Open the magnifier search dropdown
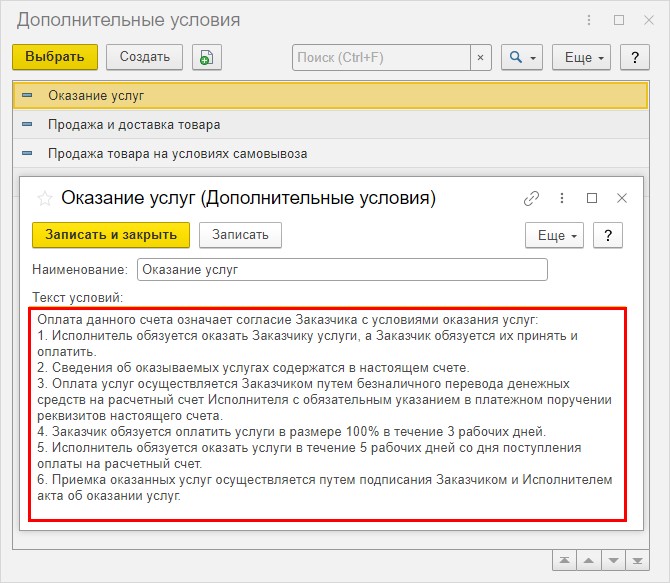Image resolution: width=670 pixels, height=583 pixels. click(522, 57)
